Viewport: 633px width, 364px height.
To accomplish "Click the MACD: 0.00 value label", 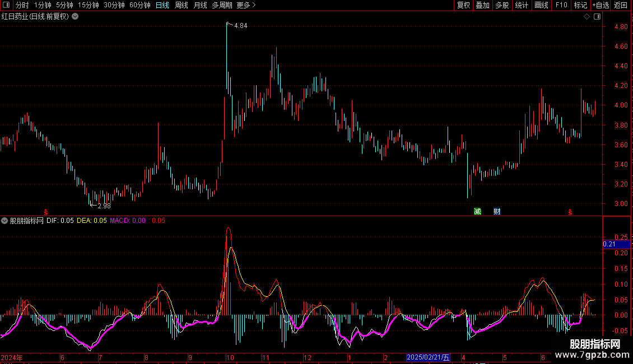I will tap(128, 221).
